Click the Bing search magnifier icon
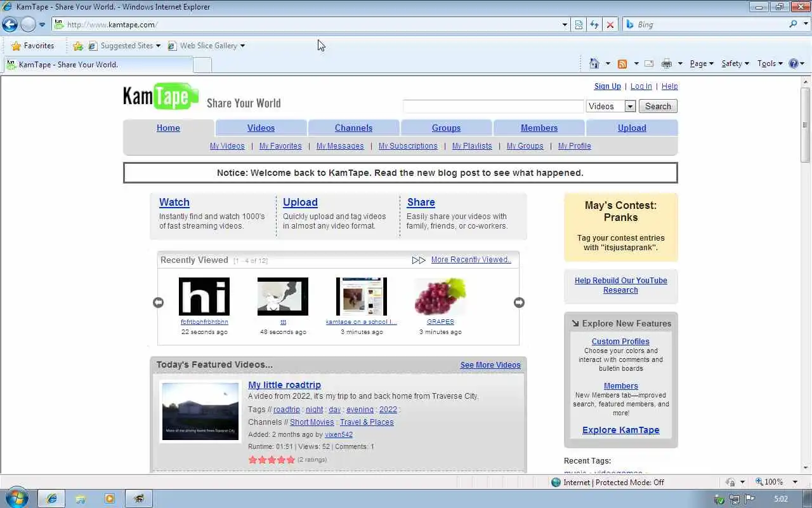 793,24
